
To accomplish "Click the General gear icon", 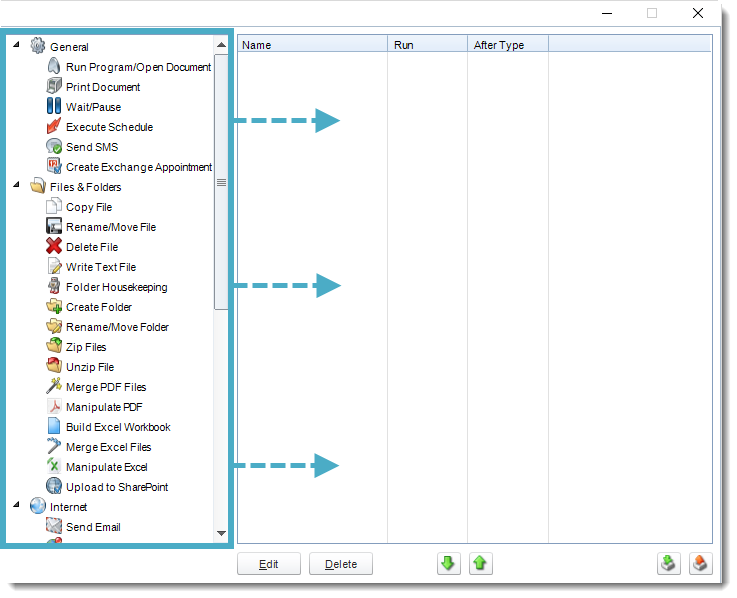I will coord(38,46).
